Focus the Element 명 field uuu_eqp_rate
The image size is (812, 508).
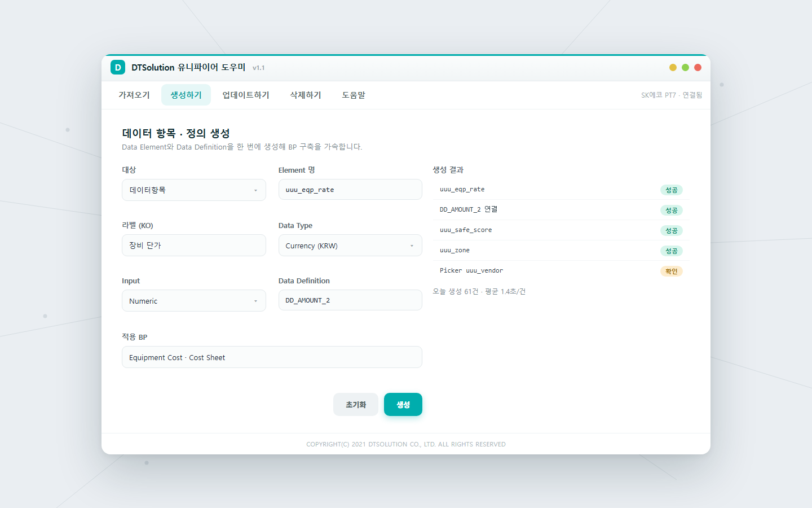350,190
